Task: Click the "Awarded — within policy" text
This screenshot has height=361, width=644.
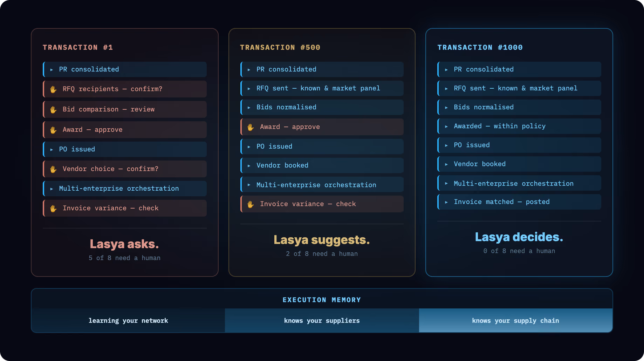Action: (500, 126)
